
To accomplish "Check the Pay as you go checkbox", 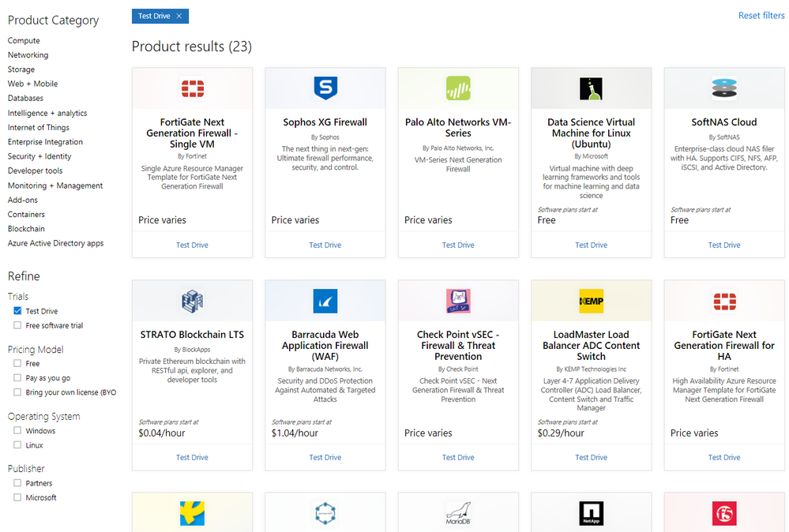I will [x=17, y=377].
